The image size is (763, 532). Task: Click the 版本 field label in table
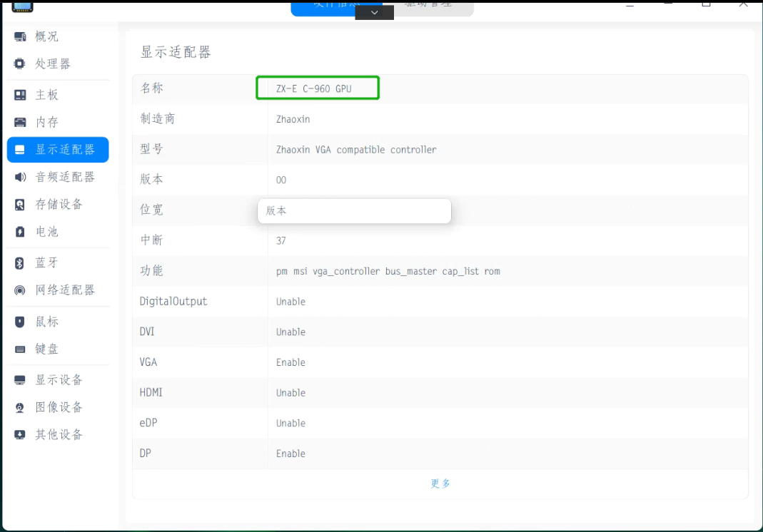click(151, 179)
